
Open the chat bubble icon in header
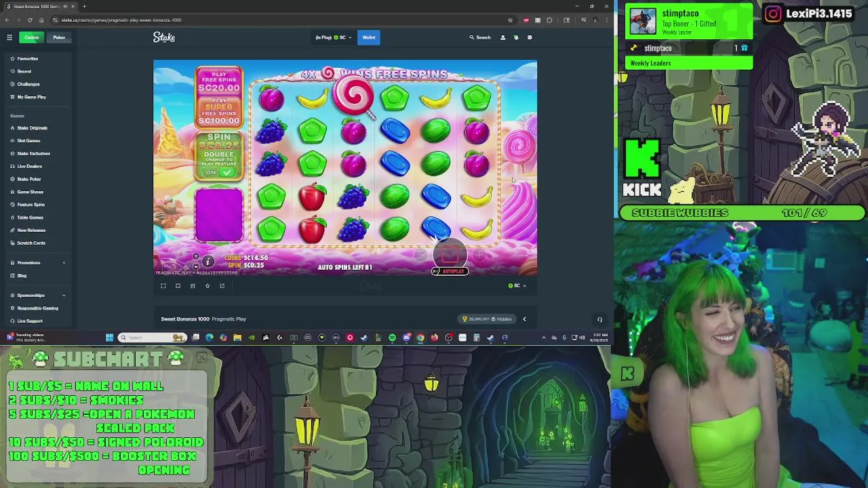pos(530,37)
